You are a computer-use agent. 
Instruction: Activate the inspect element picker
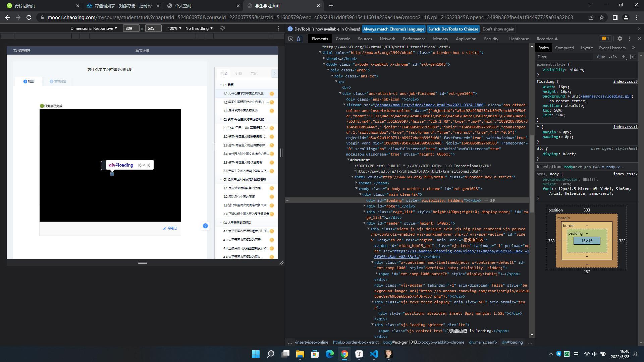pyautogui.click(x=290, y=39)
